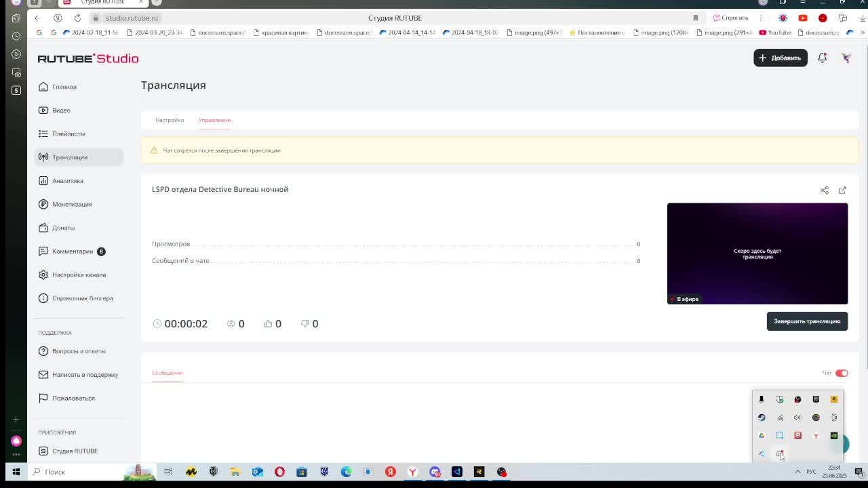The height and width of the screenshot is (488, 868).
Task: Expand more bookmarks with the chevron
Action: click(862, 33)
